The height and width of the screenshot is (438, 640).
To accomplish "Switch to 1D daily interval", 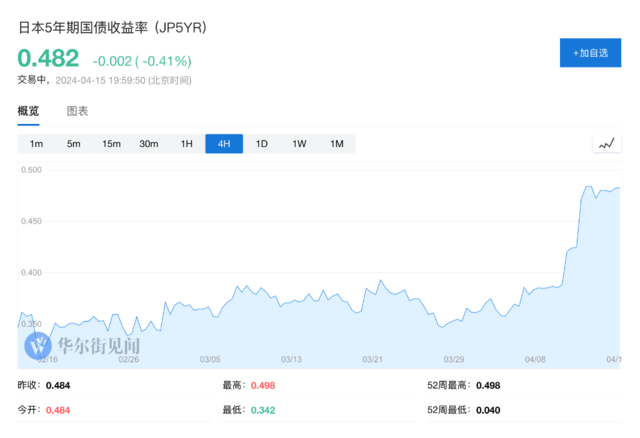I will click(x=261, y=144).
